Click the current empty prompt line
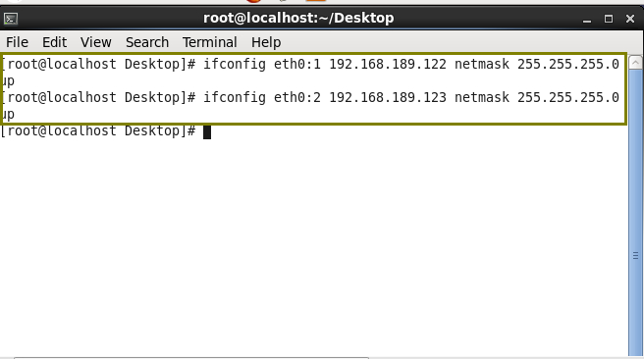Image resolution: width=644 pixels, height=359 pixels. click(106, 131)
